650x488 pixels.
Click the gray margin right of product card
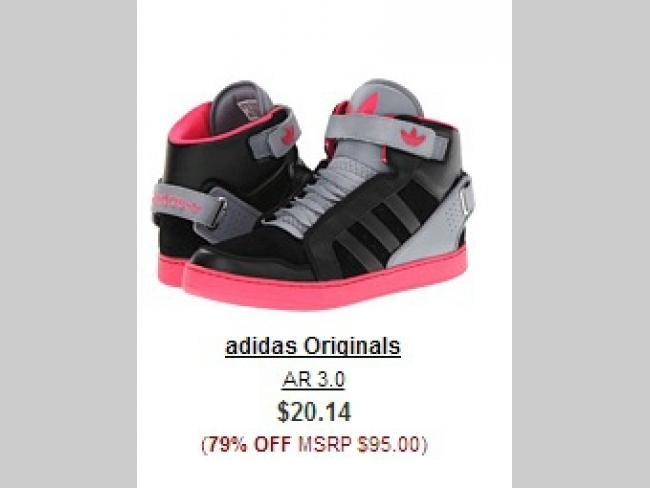(x=581, y=244)
